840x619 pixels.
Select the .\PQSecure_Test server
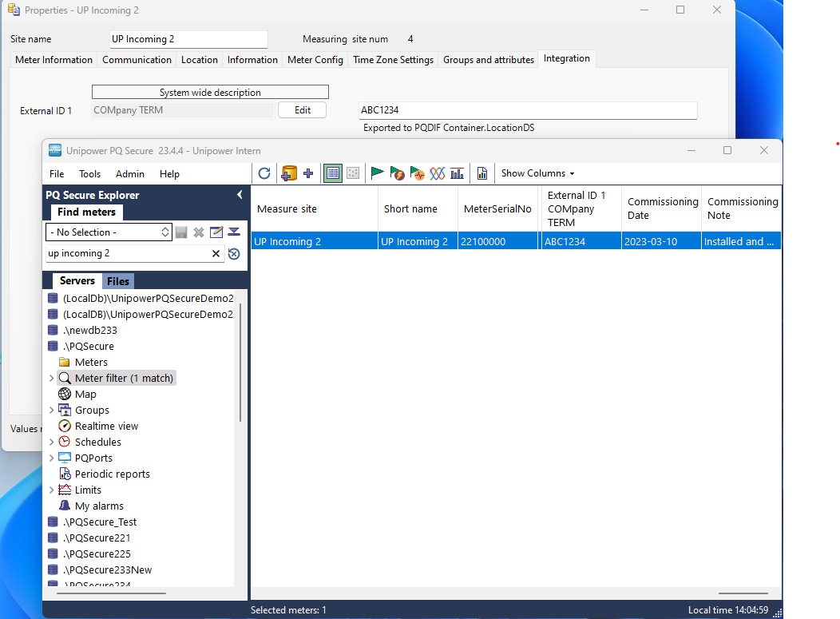click(100, 522)
